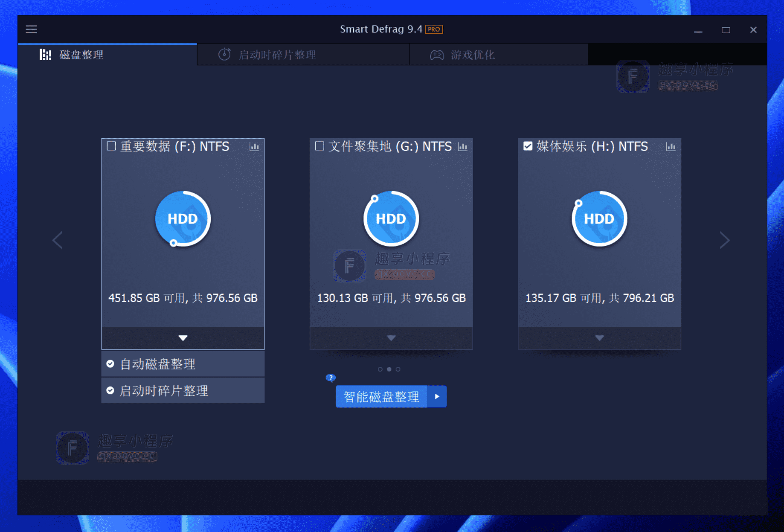Open the hamburger main menu

(x=31, y=29)
